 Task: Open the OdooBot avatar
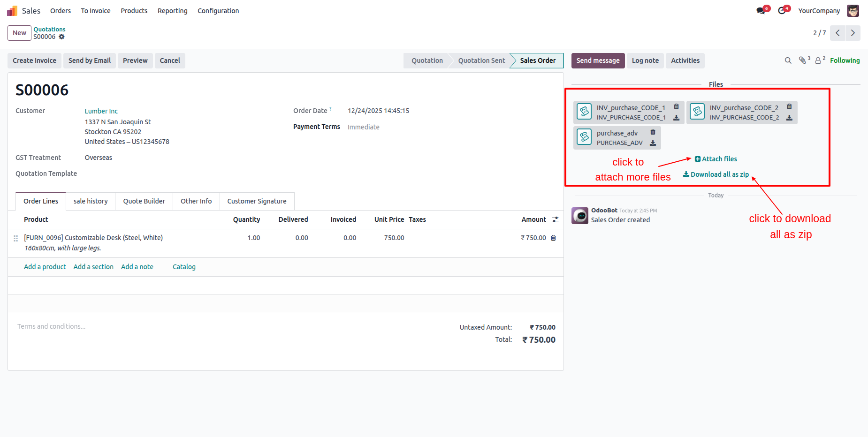[580, 216]
